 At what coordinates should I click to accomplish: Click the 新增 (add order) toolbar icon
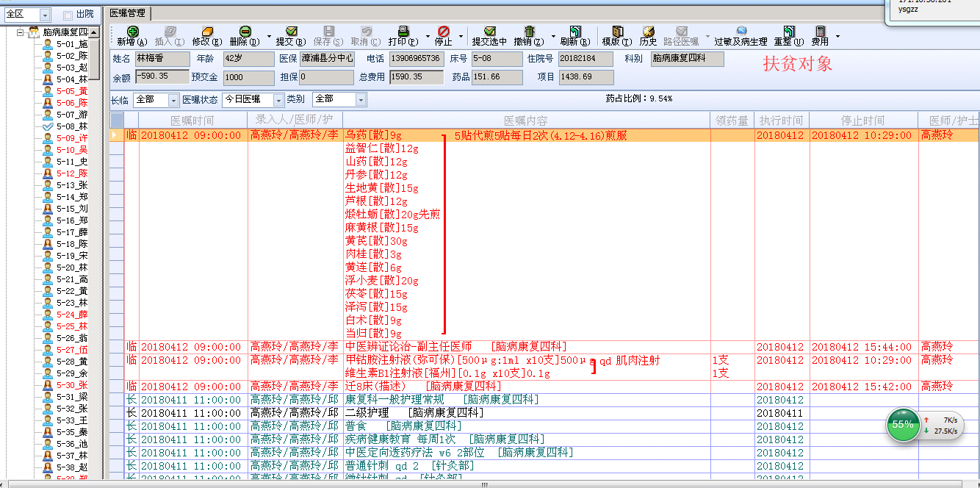click(x=132, y=32)
